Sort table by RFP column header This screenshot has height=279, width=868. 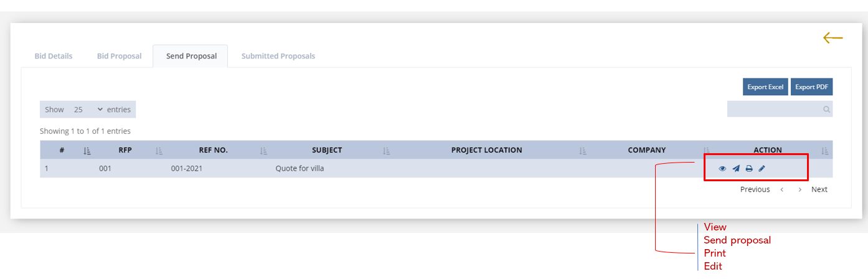click(x=125, y=150)
